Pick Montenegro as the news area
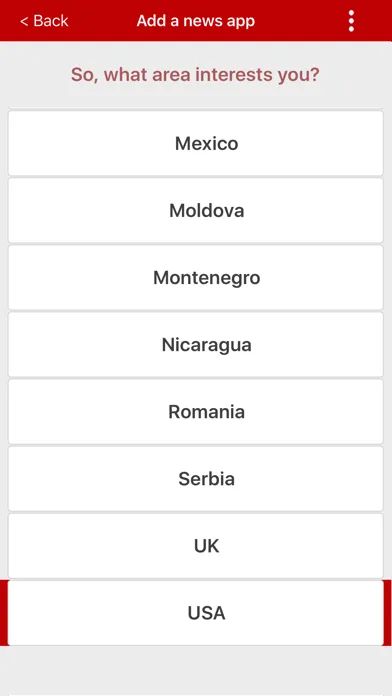This screenshot has width=392, height=696. tap(196, 277)
